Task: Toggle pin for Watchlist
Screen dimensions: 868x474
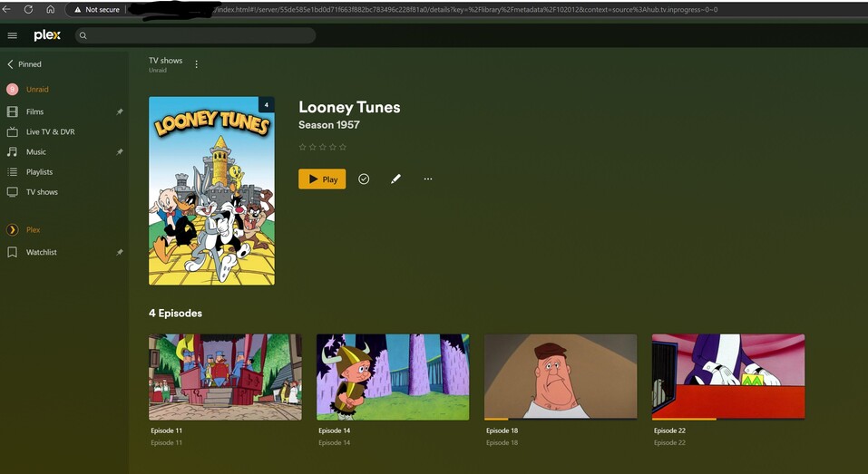Action: tap(119, 252)
